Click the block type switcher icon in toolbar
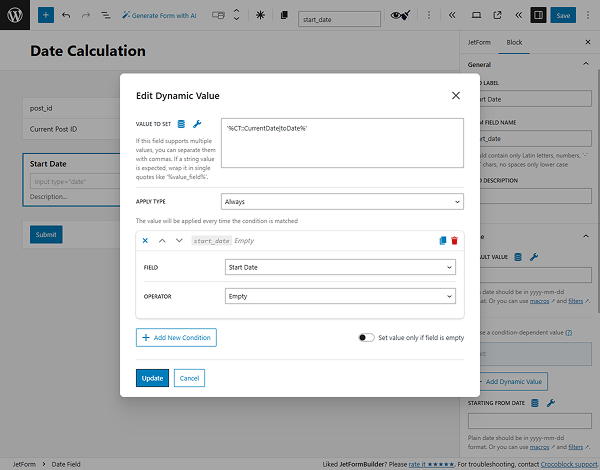Image resolution: width=600 pixels, height=470 pixels. [218, 15]
